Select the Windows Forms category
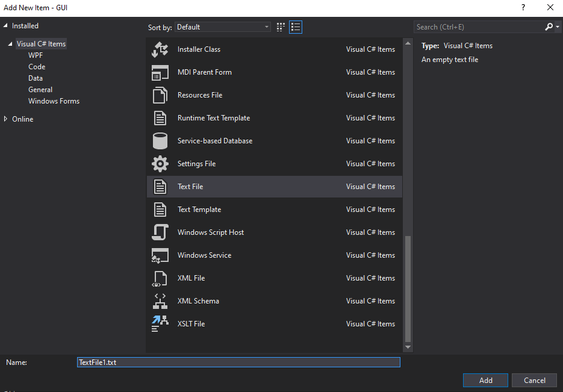Image resolution: width=563 pixels, height=392 pixels. point(54,101)
